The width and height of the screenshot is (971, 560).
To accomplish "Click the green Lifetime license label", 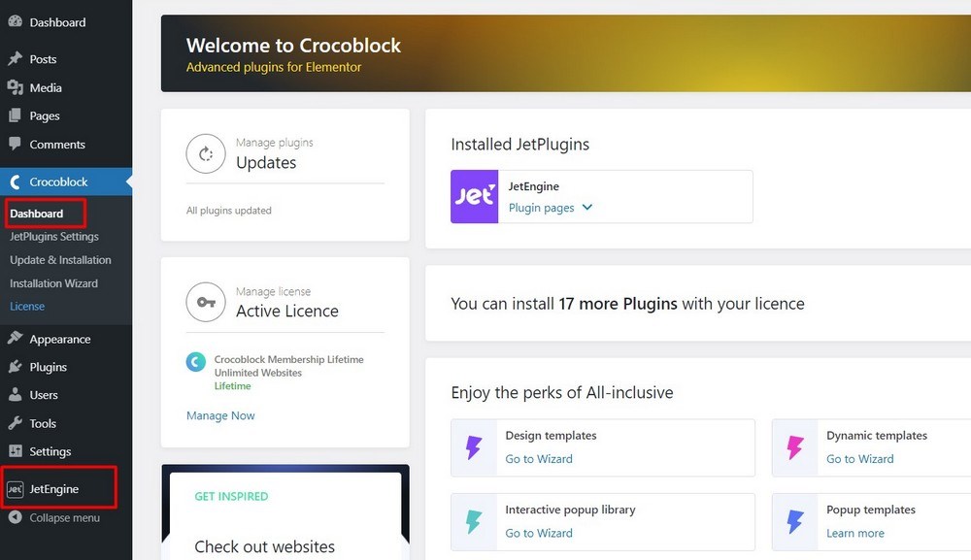I will 233,386.
